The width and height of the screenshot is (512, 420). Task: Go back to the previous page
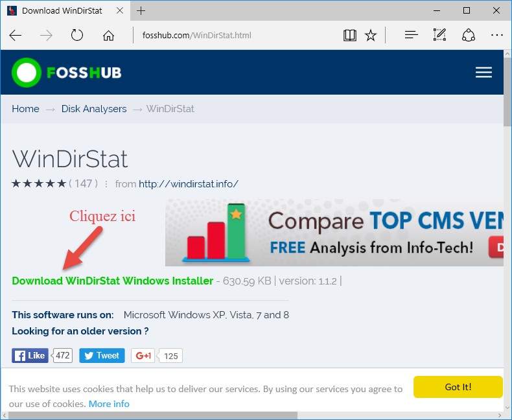15,35
